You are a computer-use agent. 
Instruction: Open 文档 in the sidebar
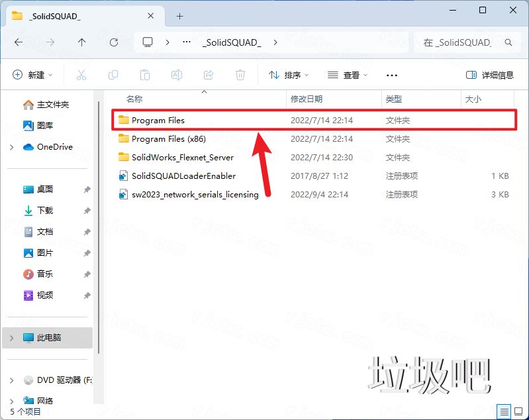pyautogui.click(x=38, y=232)
